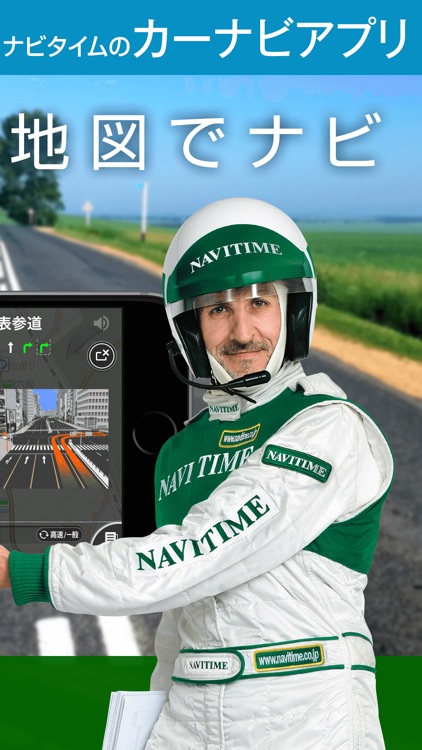The height and width of the screenshot is (750, 422).
Task: Select the dashed-outline green right-turn arrow
Action: 44,348
